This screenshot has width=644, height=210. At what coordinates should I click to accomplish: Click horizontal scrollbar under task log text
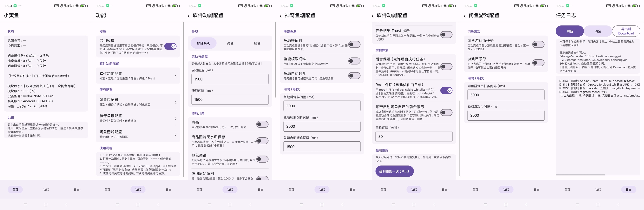[x=580, y=175]
